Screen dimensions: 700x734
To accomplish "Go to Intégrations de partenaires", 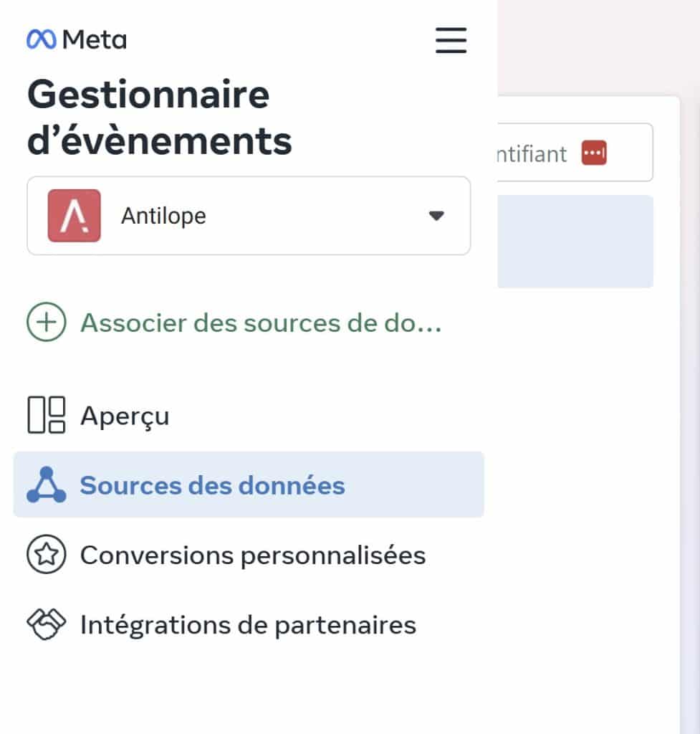I will click(x=249, y=624).
